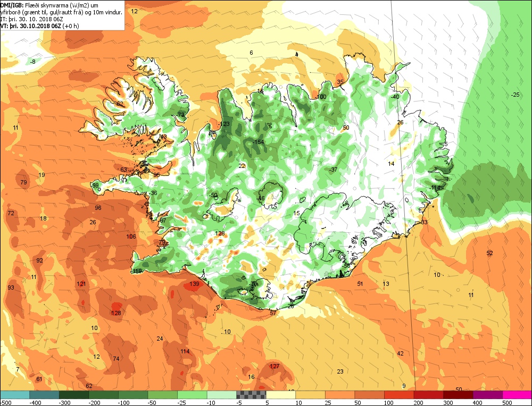Click the magenta legend swatch right of 500
The height and width of the screenshot is (406, 532).
(x=517, y=395)
